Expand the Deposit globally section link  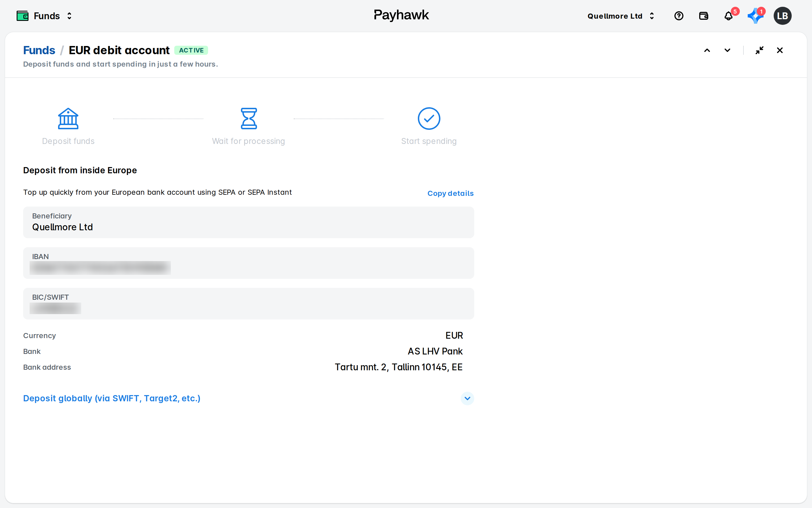[x=112, y=398]
